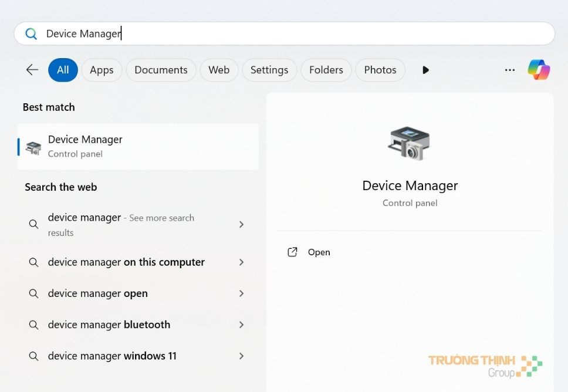Screen dimensions: 568x392
Task: Click the Device Manager icon in Best match
Action: (33, 148)
